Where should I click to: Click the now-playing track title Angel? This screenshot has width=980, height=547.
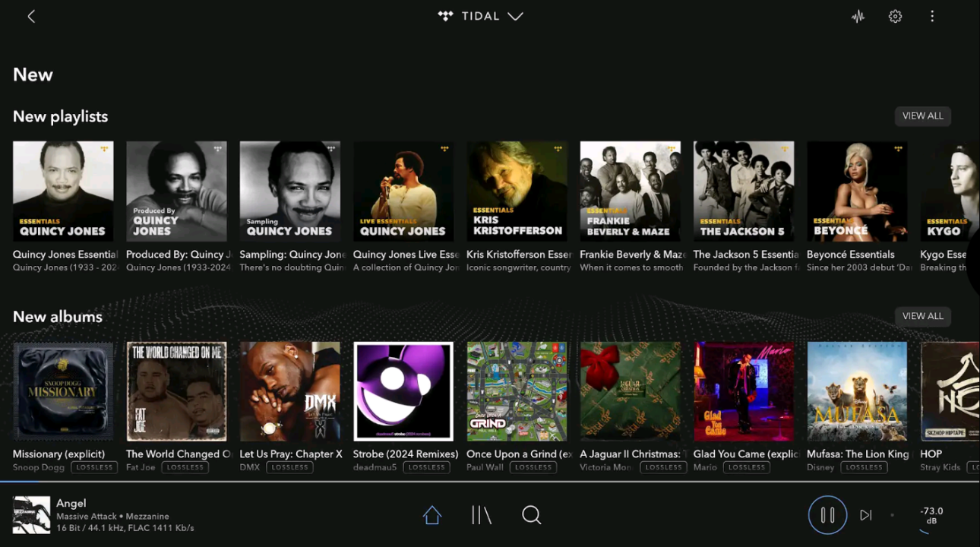point(71,503)
